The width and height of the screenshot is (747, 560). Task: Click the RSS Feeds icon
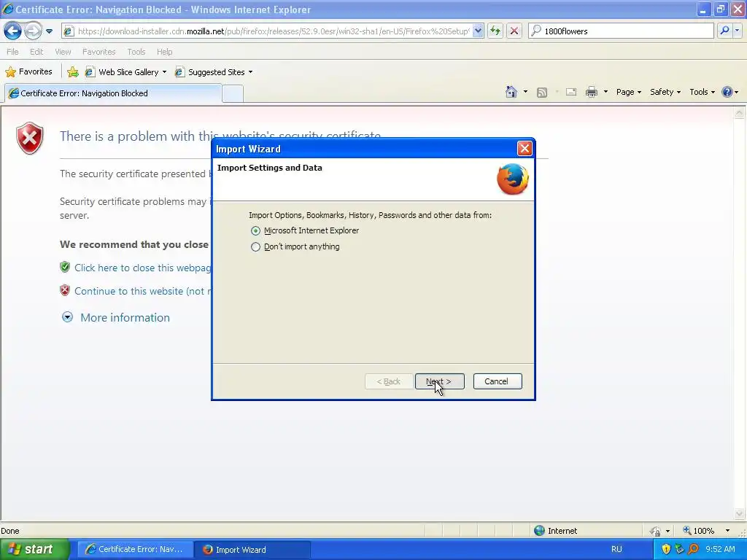(x=542, y=93)
